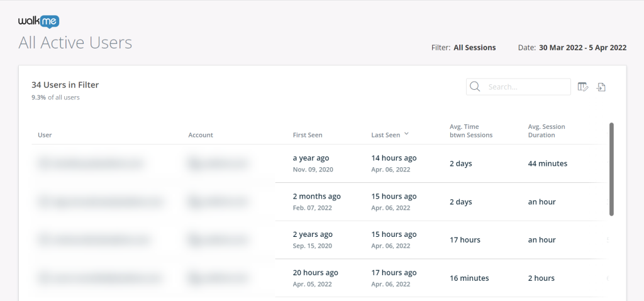Click the edit columns icon

click(582, 87)
